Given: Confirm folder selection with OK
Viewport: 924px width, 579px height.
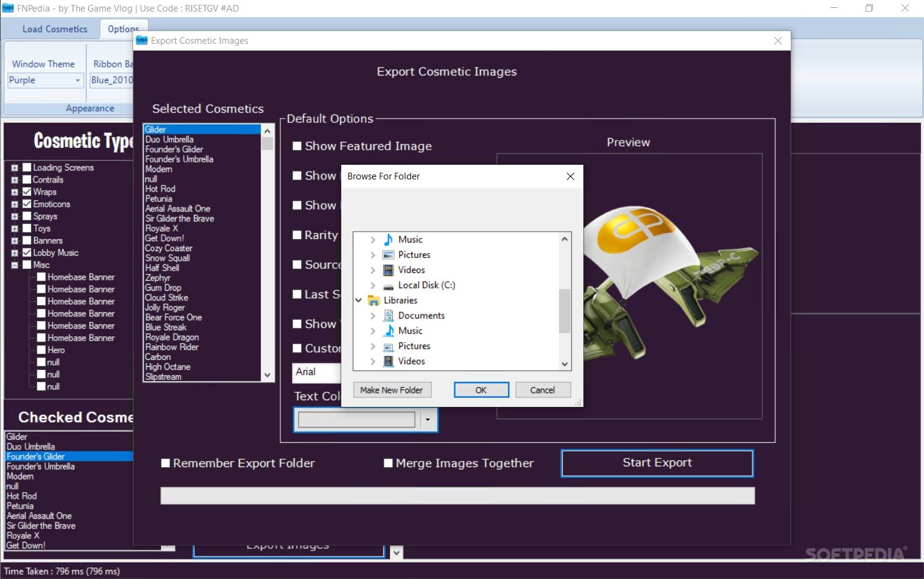Looking at the screenshot, I should [481, 390].
